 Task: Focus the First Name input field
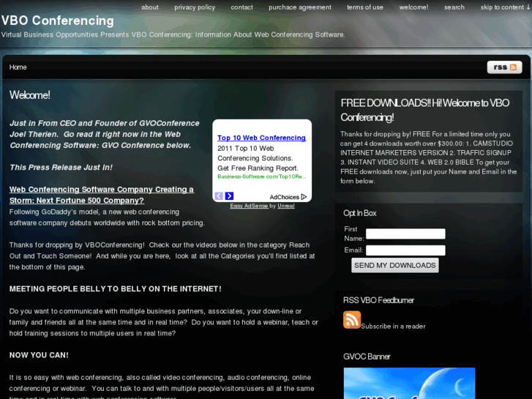click(x=405, y=234)
